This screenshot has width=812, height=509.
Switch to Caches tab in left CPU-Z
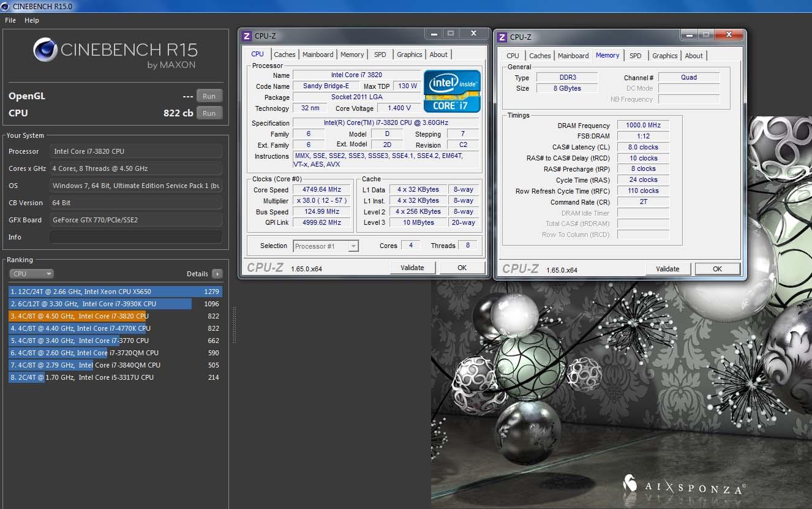coord(285,55)
